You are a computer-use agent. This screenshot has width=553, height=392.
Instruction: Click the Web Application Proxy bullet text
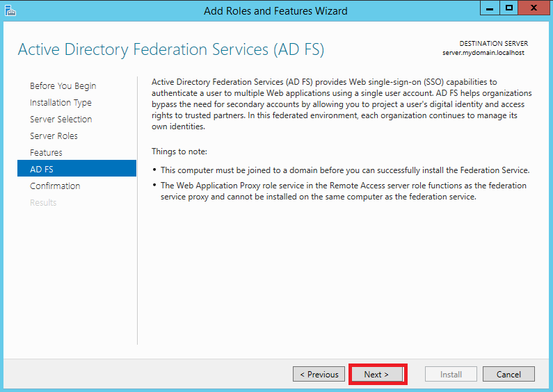(344, 191)
